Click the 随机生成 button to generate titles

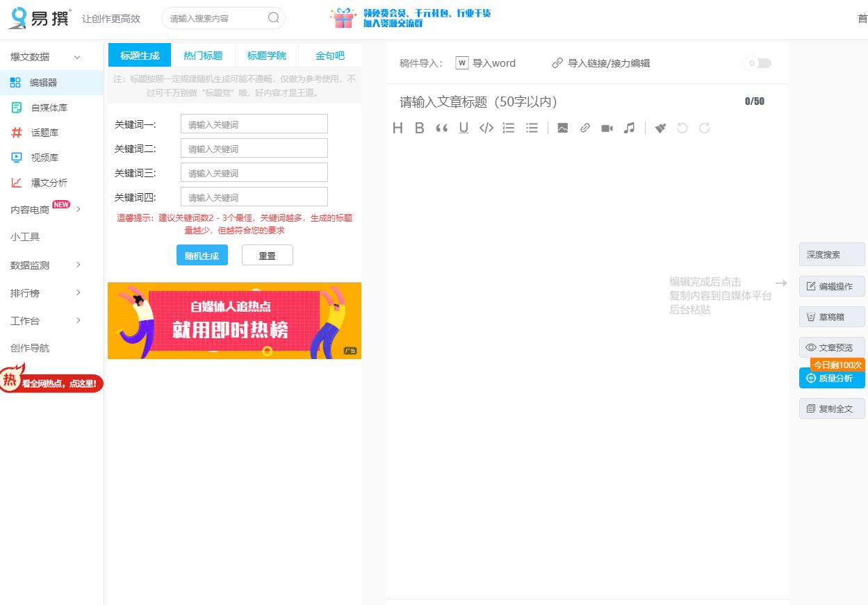point(202,255)
